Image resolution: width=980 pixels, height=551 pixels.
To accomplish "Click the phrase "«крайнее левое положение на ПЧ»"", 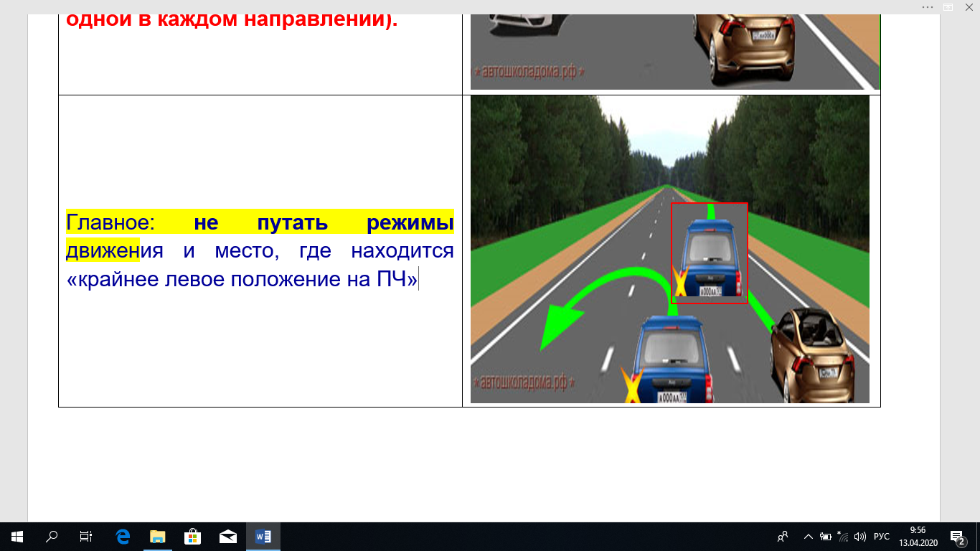I will point(242,279).
